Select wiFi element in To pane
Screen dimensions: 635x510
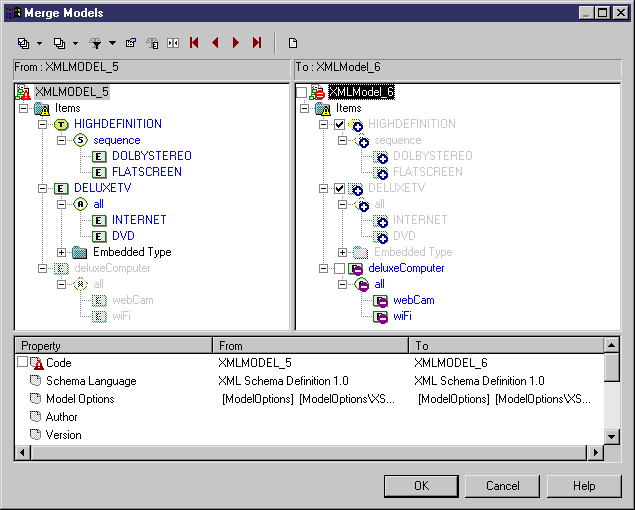(402, 316)
